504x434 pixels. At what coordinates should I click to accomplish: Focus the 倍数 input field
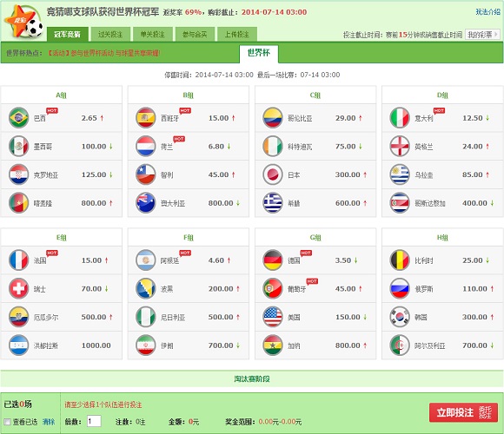(94, 421)
